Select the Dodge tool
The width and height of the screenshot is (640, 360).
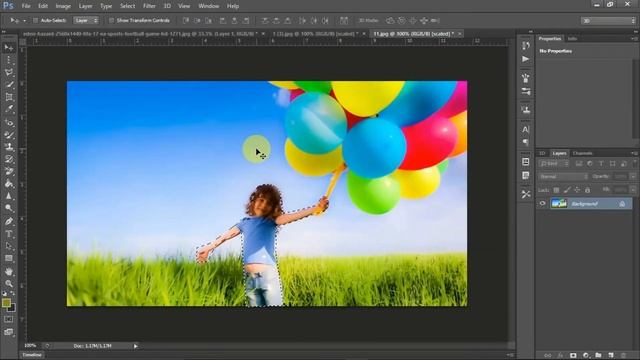[9, 208]
